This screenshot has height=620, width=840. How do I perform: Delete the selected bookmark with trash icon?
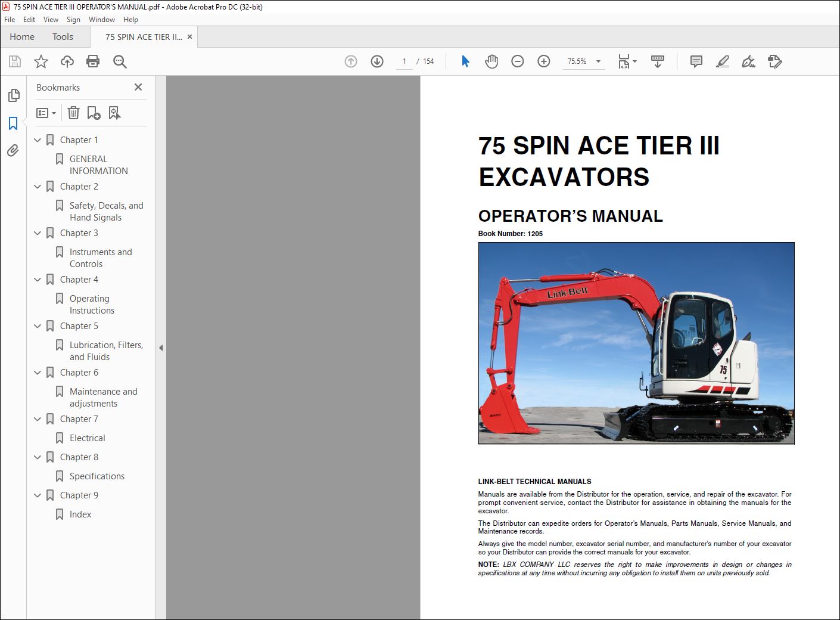coord(73,113)
